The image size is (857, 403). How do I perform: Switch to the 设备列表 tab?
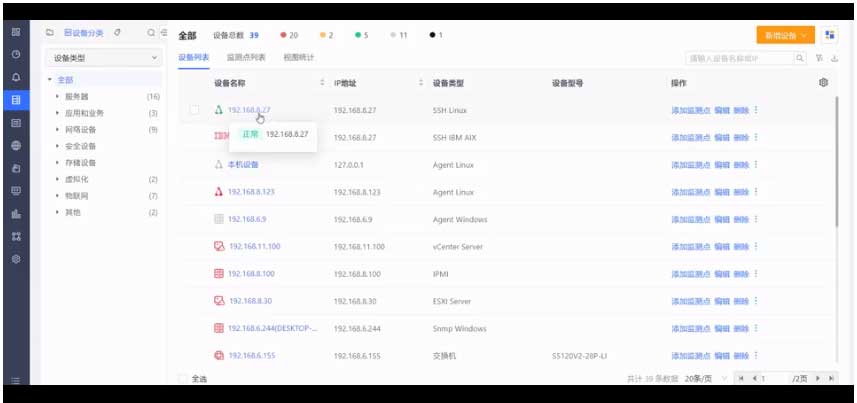[x=193, y=57]
